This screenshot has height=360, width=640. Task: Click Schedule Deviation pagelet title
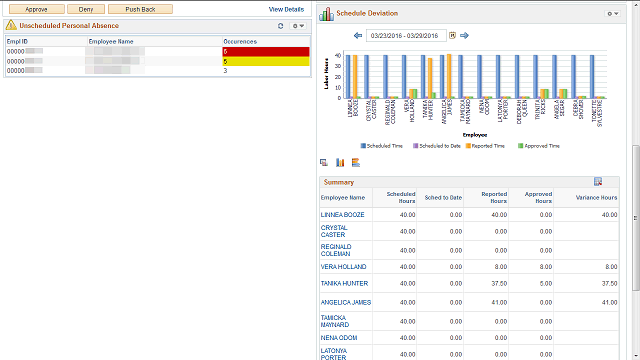367,13
